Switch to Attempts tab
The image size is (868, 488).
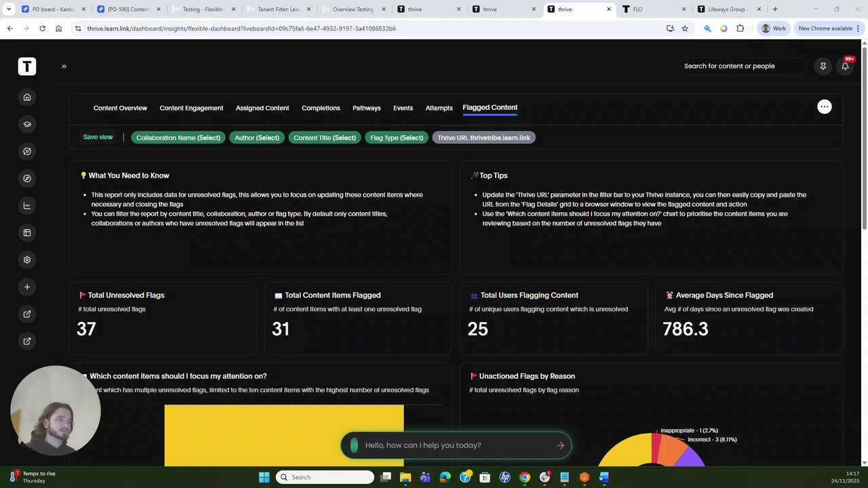pos(439,108)
